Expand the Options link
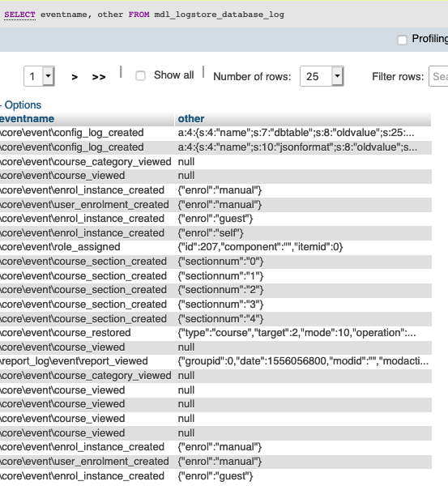 pos(23,105)
